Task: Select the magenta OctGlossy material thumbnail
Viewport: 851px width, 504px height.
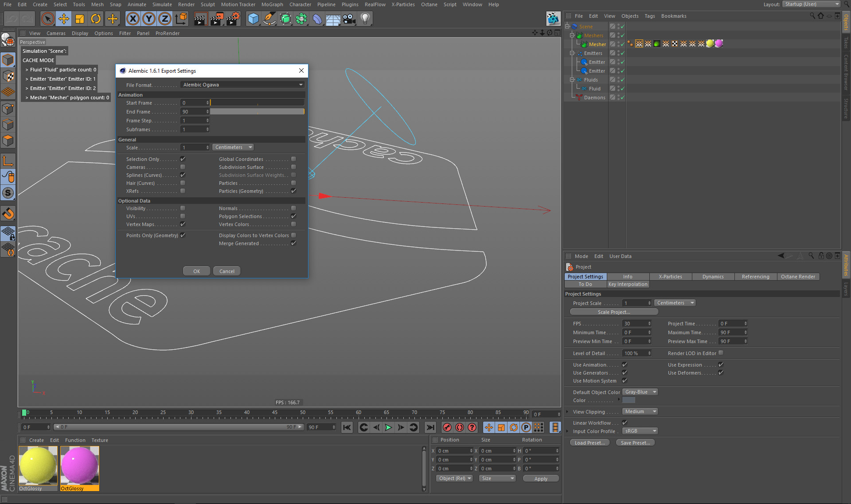Action: (x=80, y=465)
